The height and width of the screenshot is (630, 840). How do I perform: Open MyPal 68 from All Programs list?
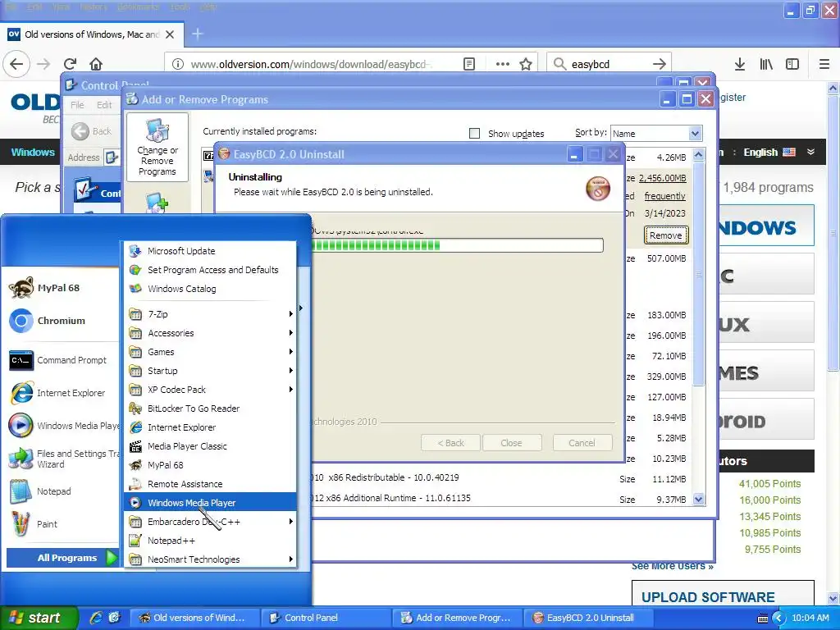210,465
